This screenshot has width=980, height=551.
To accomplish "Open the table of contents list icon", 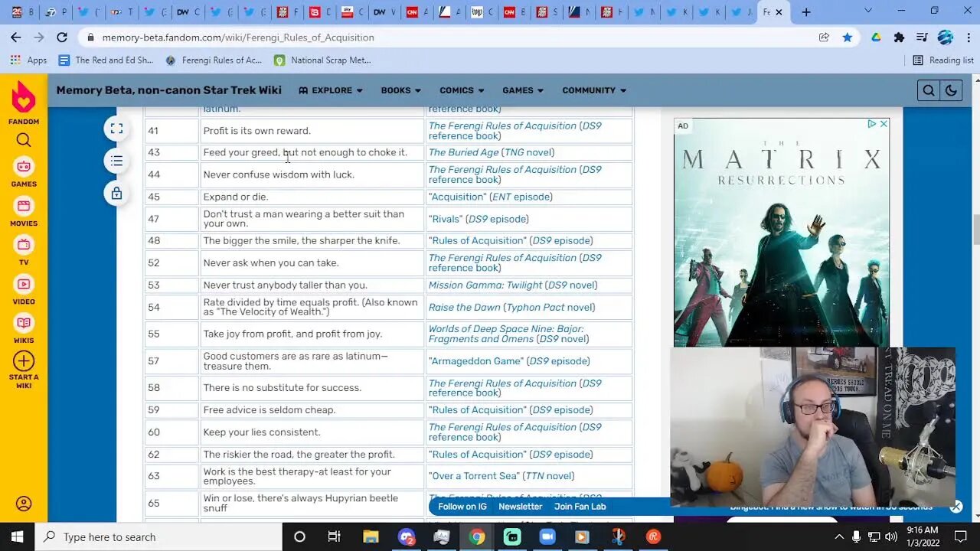I will 116,161.
